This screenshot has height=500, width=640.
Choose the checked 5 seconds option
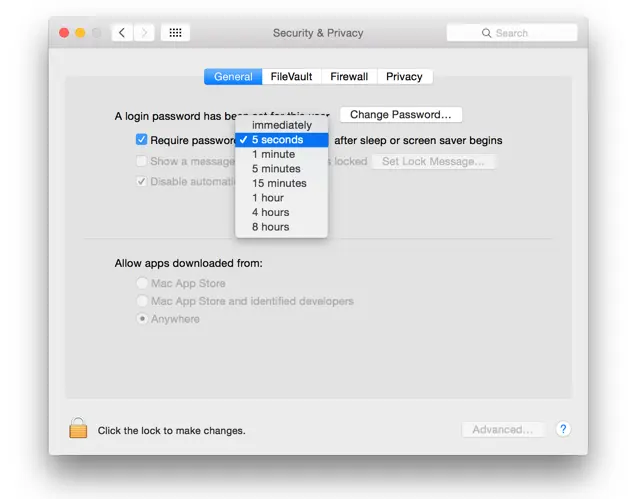click(x=282, y=140)
